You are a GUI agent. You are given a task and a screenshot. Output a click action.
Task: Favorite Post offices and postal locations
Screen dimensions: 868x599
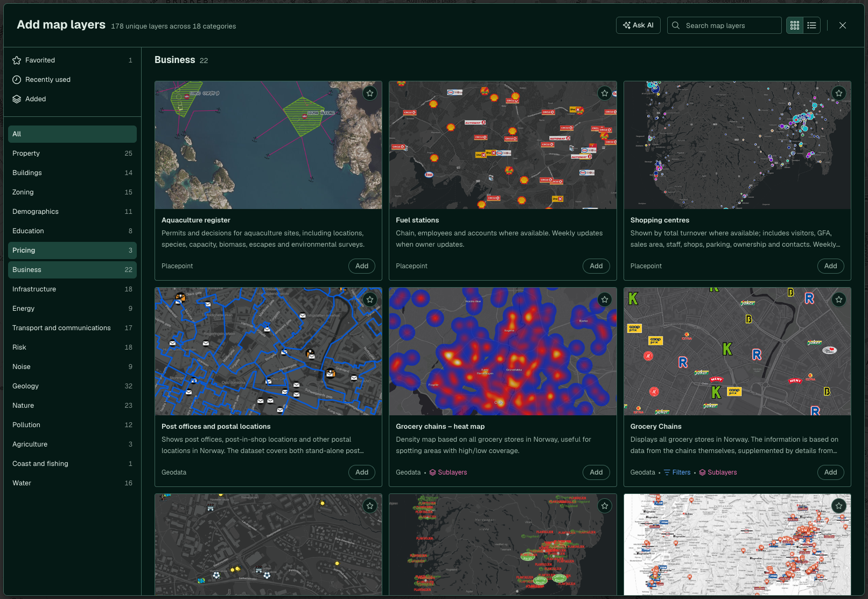click(x=370, y=299)
